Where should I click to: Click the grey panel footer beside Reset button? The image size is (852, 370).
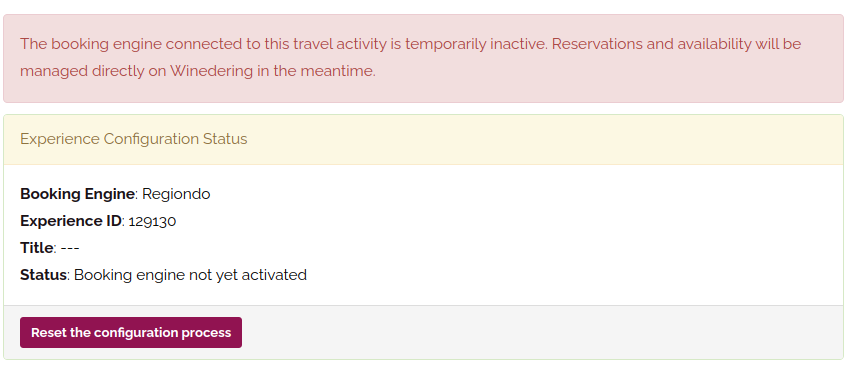[541, 333]
